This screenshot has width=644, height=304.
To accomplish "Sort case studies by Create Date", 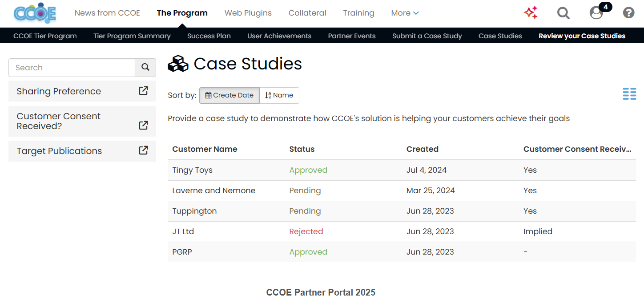I will pos(229,95).
